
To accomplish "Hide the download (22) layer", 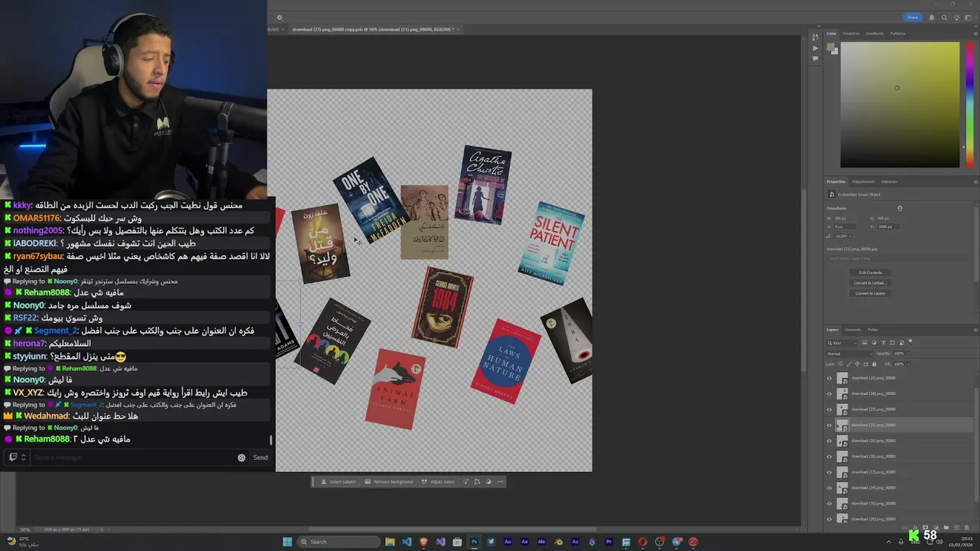I will (829, 409).
